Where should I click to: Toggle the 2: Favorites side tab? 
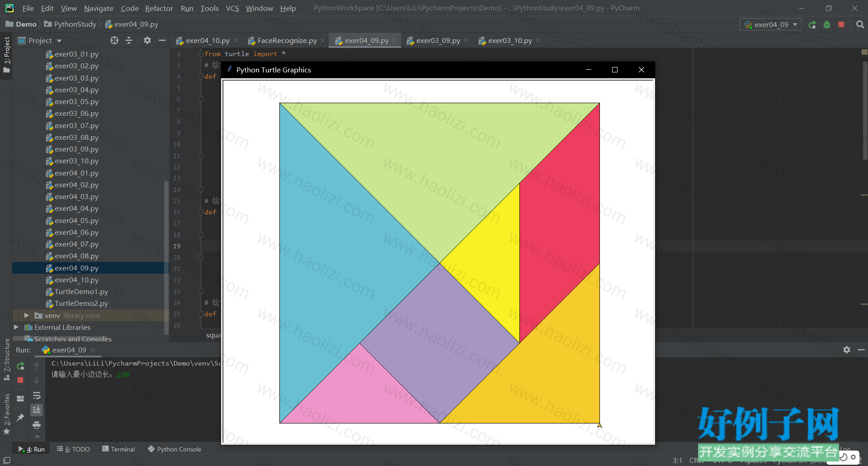click(x=6, y=414)
